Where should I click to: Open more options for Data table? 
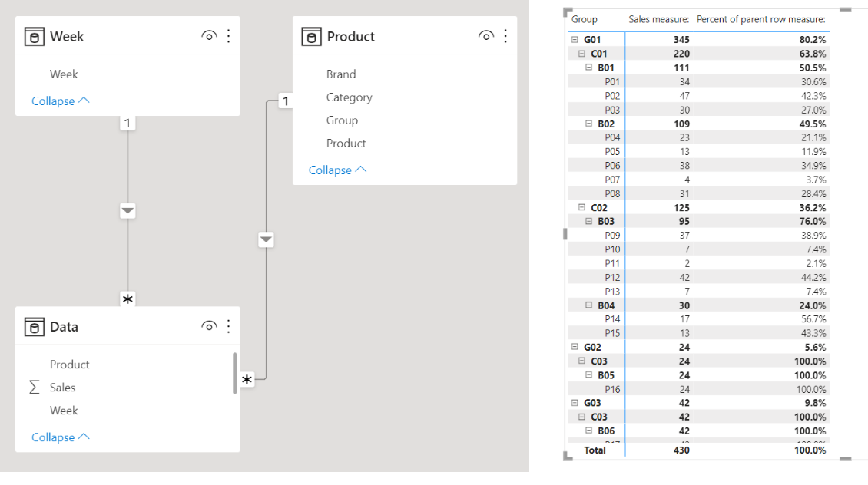pyautogui.click(x=229, y=327)
